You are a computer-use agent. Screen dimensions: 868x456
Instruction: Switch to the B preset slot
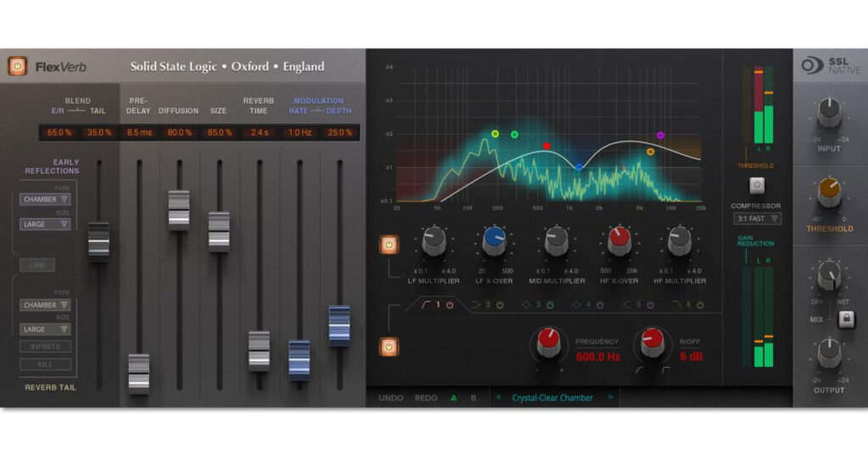point(473,398)
